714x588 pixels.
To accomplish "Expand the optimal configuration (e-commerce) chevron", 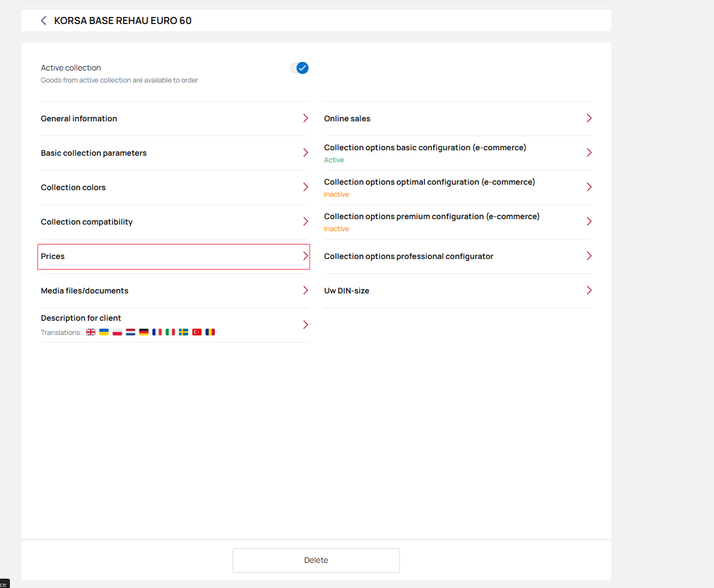I will pyautogui.click(x=589, y=187).
